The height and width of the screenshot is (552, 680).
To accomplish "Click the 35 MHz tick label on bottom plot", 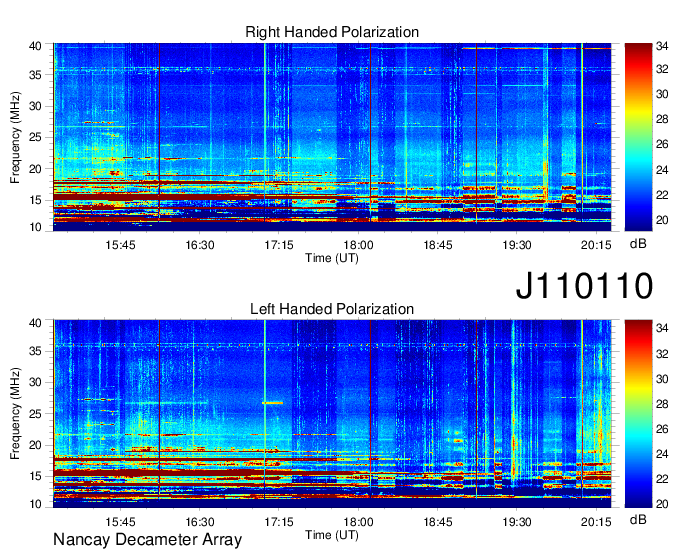I will pyautogui.click(x=35, y=351).
